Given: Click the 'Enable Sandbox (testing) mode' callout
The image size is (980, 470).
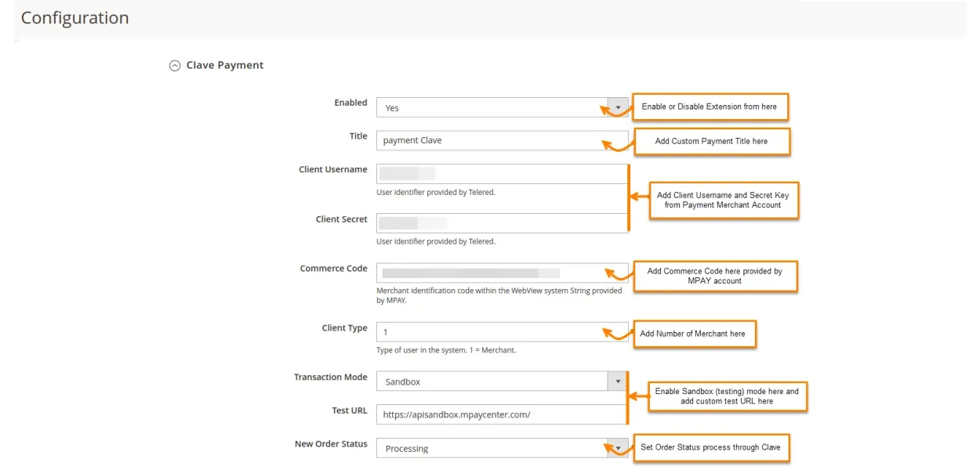Looking at the screenshot, I should pos(727,396).
